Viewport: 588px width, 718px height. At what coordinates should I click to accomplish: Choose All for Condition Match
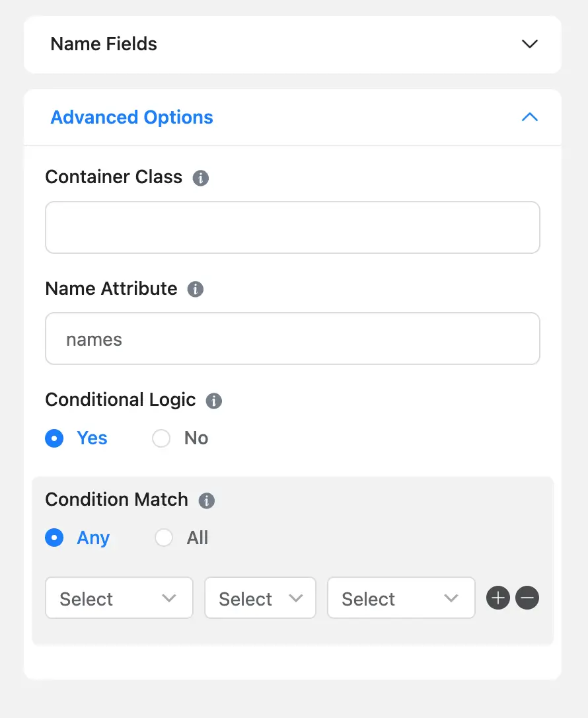[163, 538]
